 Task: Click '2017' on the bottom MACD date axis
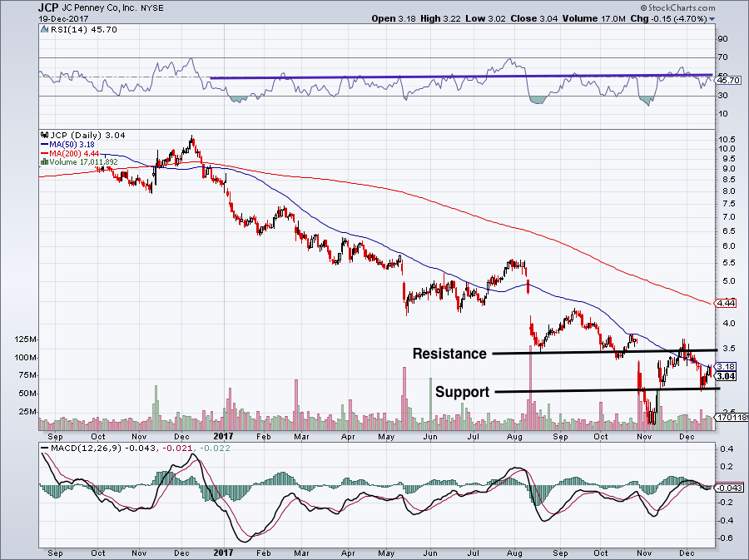(x=223, y=553)
